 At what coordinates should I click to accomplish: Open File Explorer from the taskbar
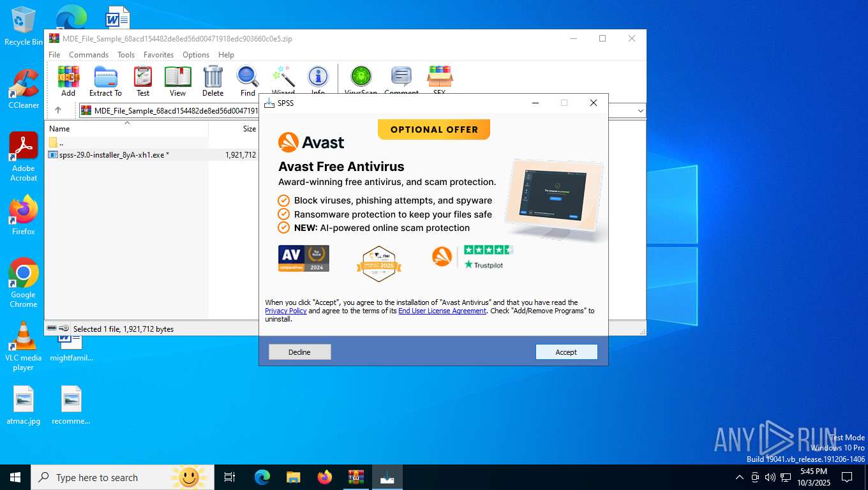click(293, 477)
